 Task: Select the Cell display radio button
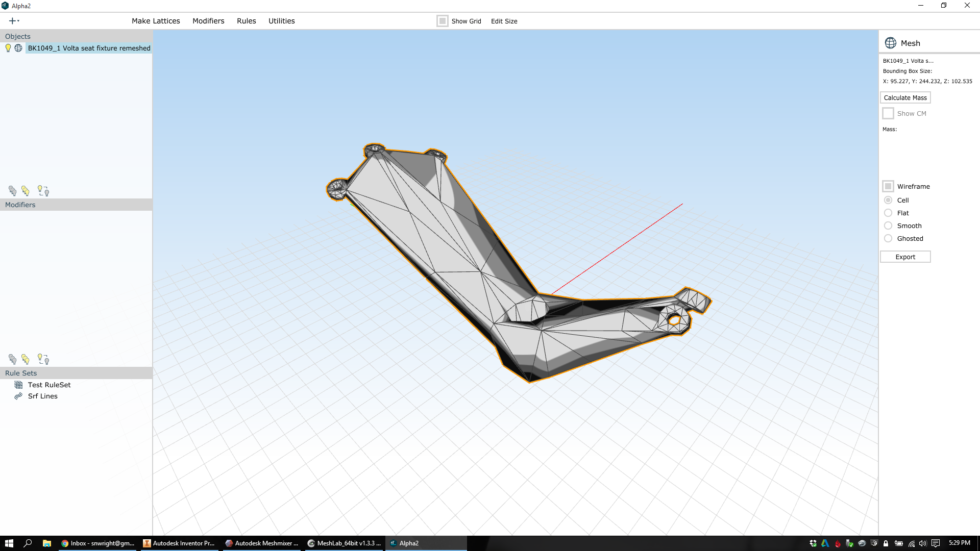point(888,200)
